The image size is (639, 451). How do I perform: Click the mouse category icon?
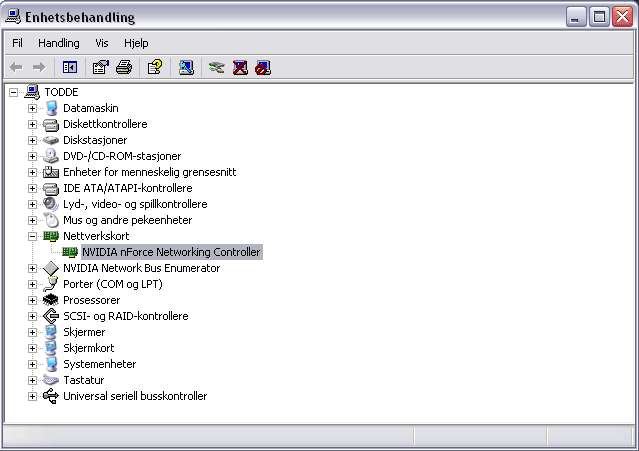click(51, 220)
